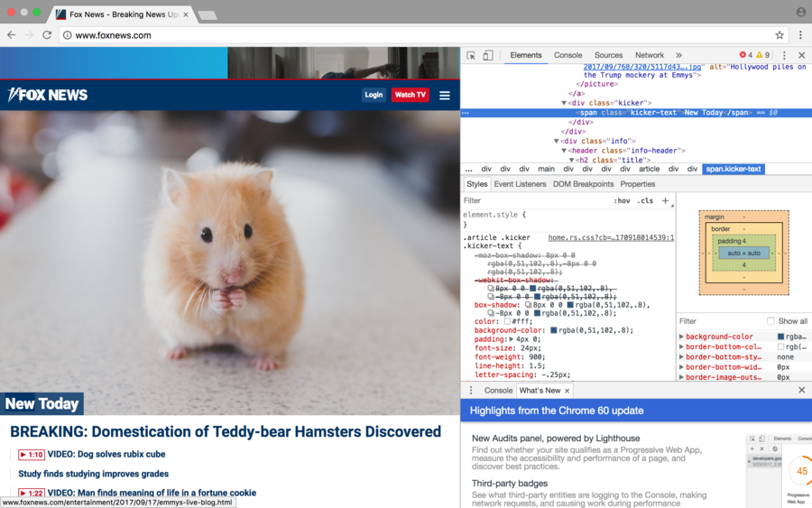Click the computed styles Filter field
Screen dimensions: 812x508
tap(720, 321)
